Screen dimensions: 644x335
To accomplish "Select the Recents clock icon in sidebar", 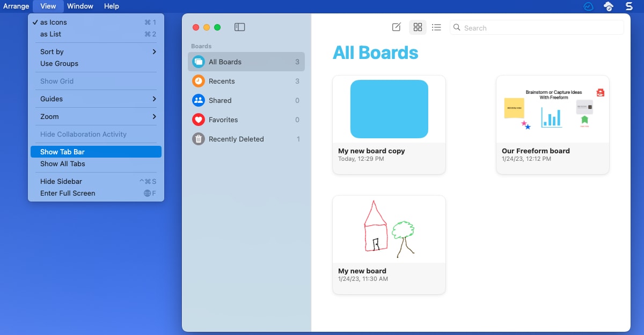I will coord(197,81).
